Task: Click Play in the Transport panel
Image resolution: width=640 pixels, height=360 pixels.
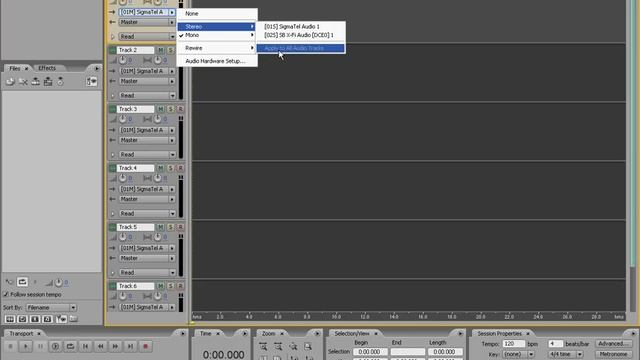Action: point(26,347)
